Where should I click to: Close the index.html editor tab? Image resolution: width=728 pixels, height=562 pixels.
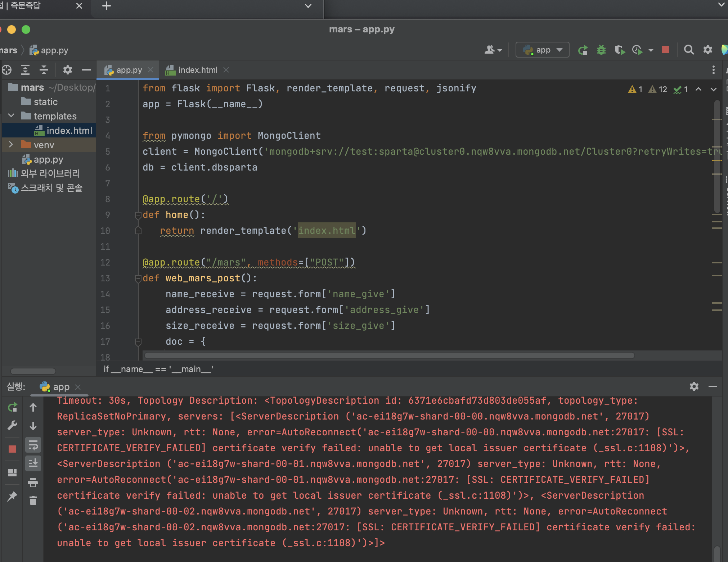point(226,70)
